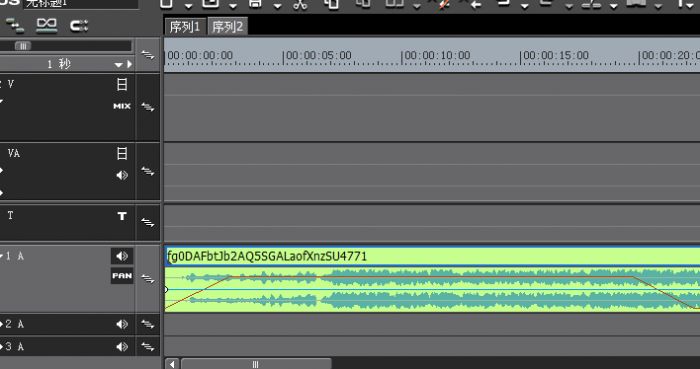Click timecode 00:00:15:00 on ruler

[x=555, y=56]
